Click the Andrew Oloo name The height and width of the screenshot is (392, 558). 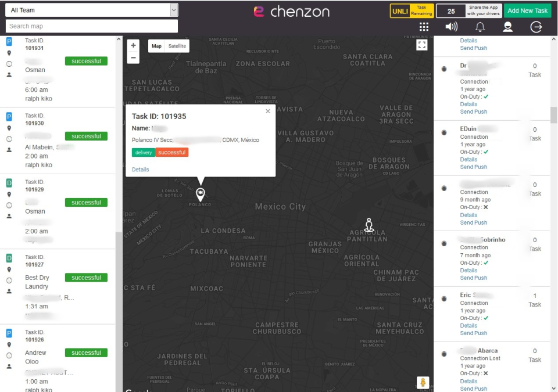point(35,357)
